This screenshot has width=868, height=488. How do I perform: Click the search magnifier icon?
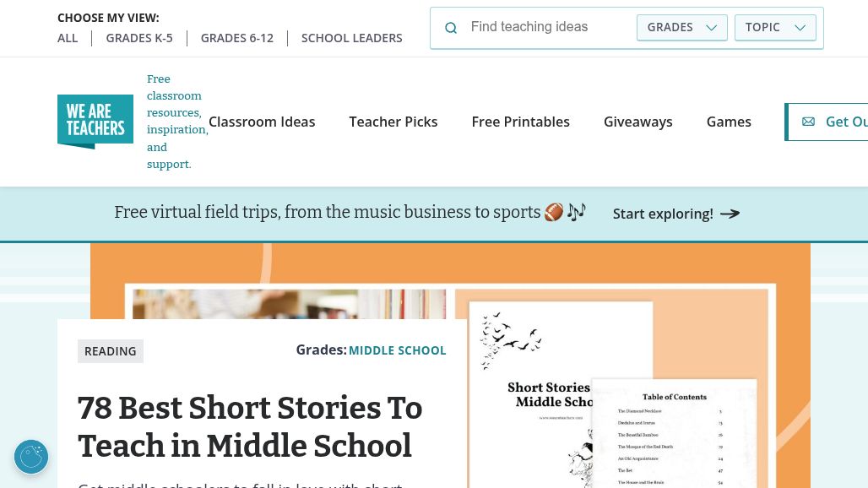click(451, 28)
